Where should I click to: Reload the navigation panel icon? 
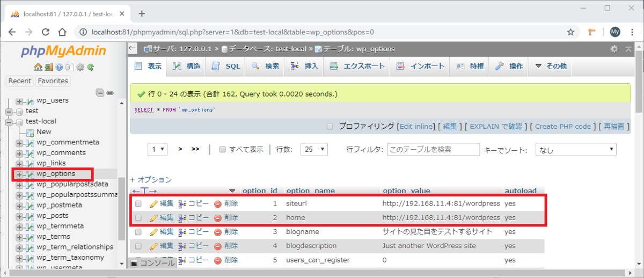[91, 67]
